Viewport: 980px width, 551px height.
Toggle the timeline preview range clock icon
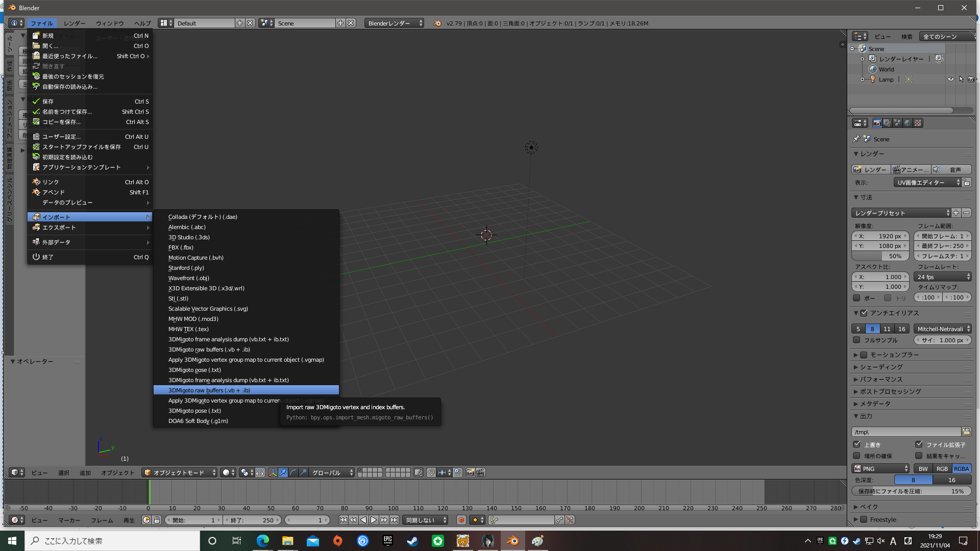pos(146,520)
